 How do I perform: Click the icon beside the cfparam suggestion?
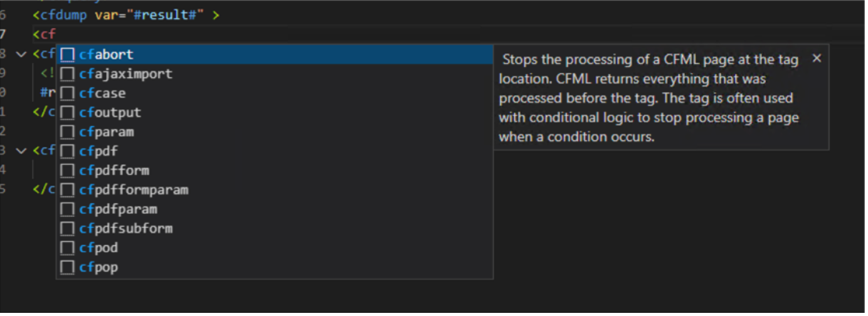pyautogui.click(x=67, y=132)
